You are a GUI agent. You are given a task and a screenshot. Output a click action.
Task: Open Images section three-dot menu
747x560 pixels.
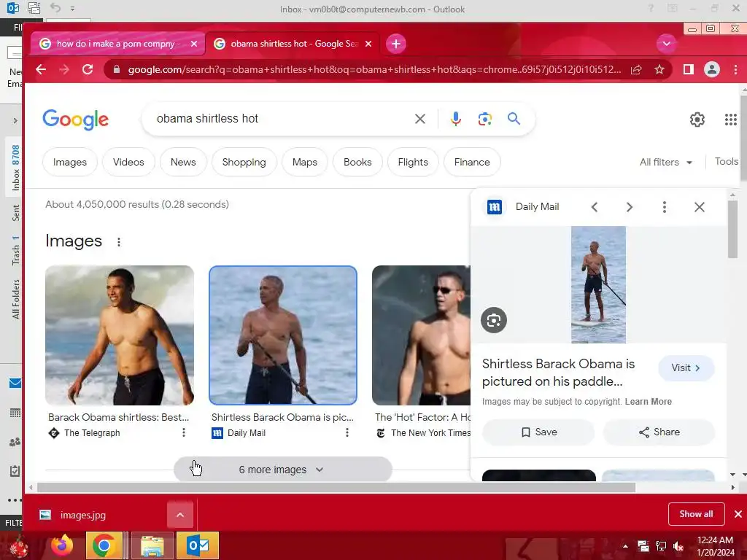[119, 242]
